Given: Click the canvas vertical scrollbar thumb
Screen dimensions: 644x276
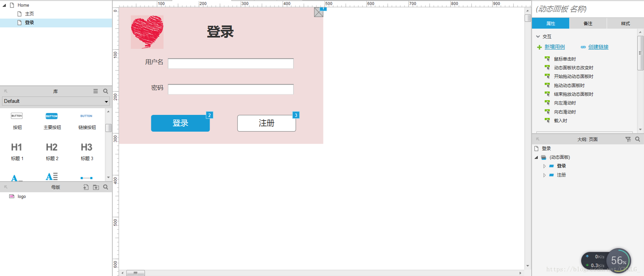Looking at the screenshot, I should coord(528,18).
